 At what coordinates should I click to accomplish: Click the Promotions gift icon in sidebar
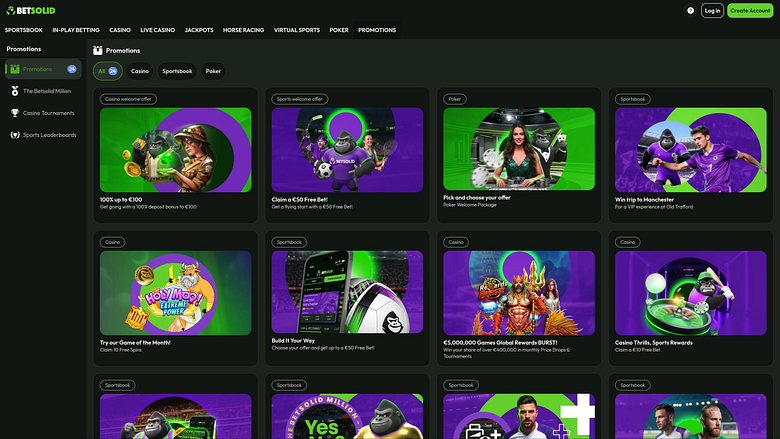tap(15, 69)
